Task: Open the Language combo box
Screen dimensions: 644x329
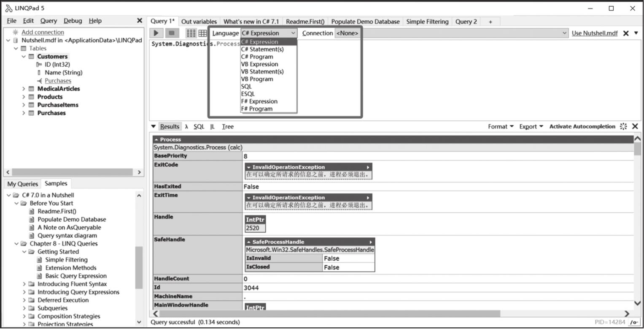Action: coord(269,33)
